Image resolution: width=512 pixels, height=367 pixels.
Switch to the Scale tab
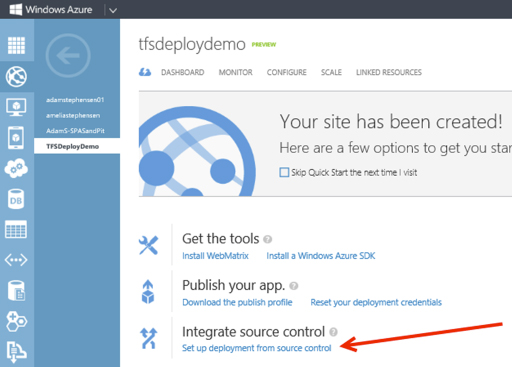tap(331, 72)
